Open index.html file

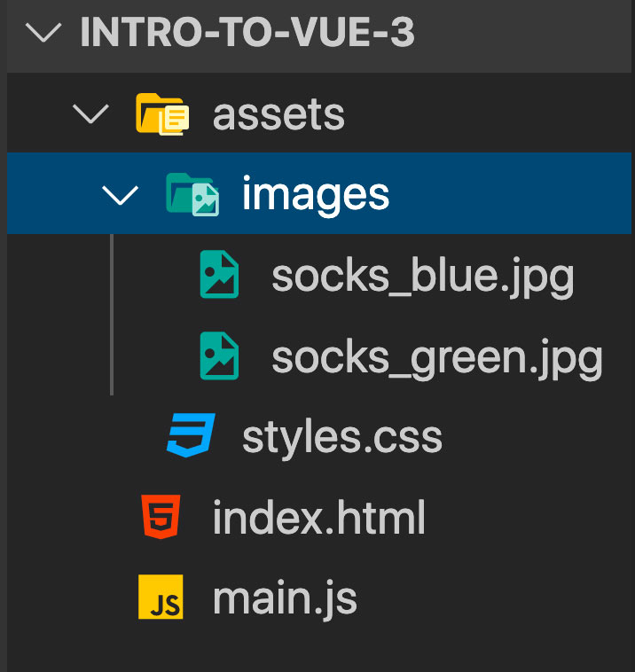pyautogui.click(x=319, y=517)
